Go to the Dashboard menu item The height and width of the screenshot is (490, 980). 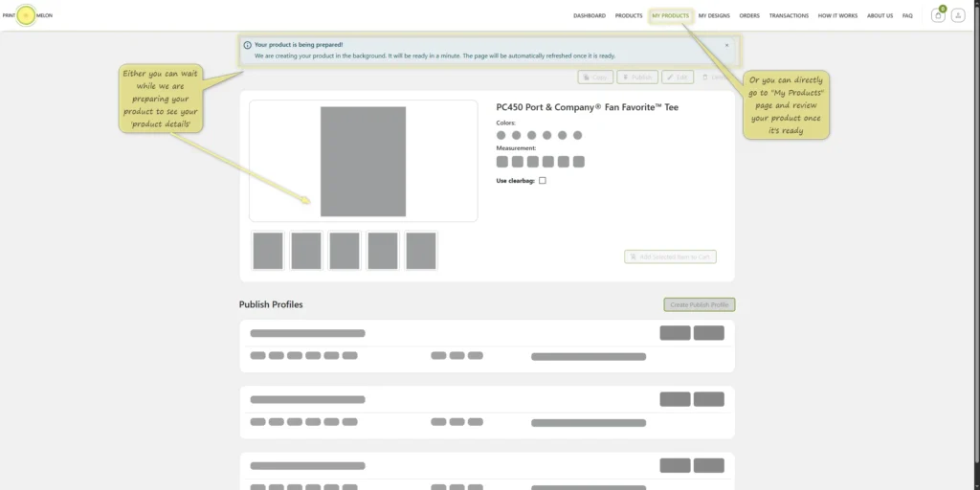tap(590, 15)
